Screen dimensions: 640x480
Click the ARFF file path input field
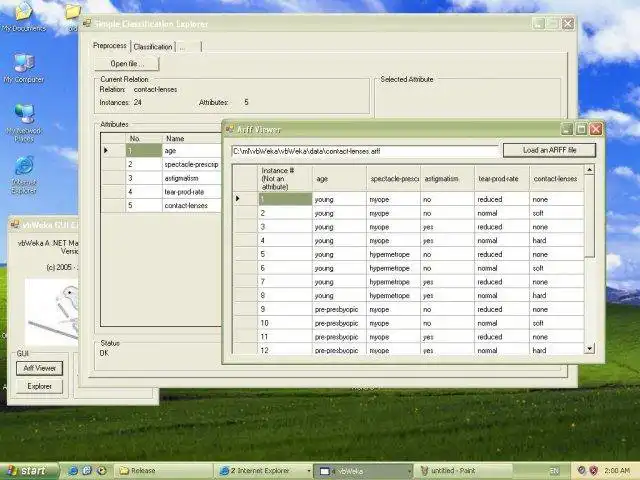point(364,151)
